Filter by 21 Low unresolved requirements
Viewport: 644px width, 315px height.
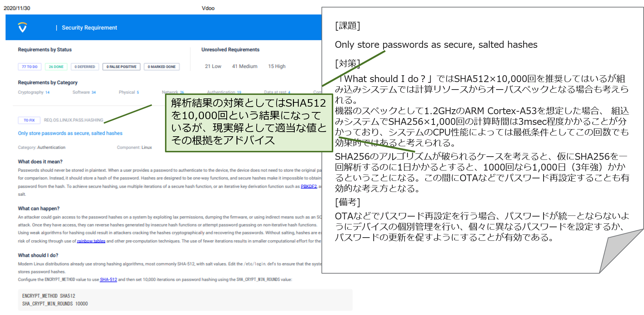point(213,66)
